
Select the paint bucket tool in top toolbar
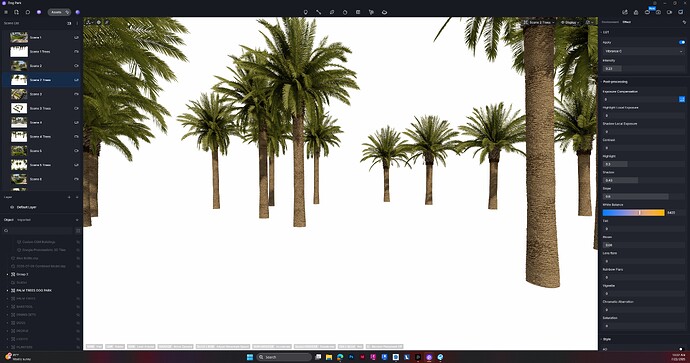(345, 12)
